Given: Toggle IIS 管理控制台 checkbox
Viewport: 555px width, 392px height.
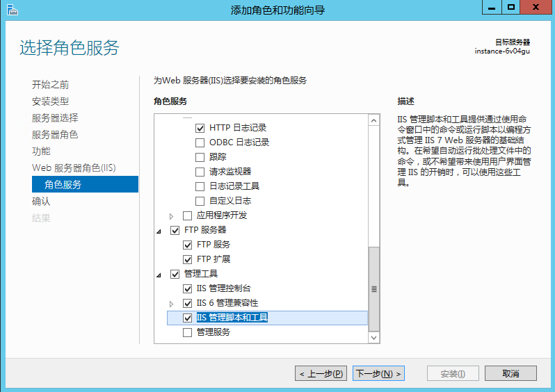Looking at the screenshot, I should pyautogui.click(x=187, y=288).
